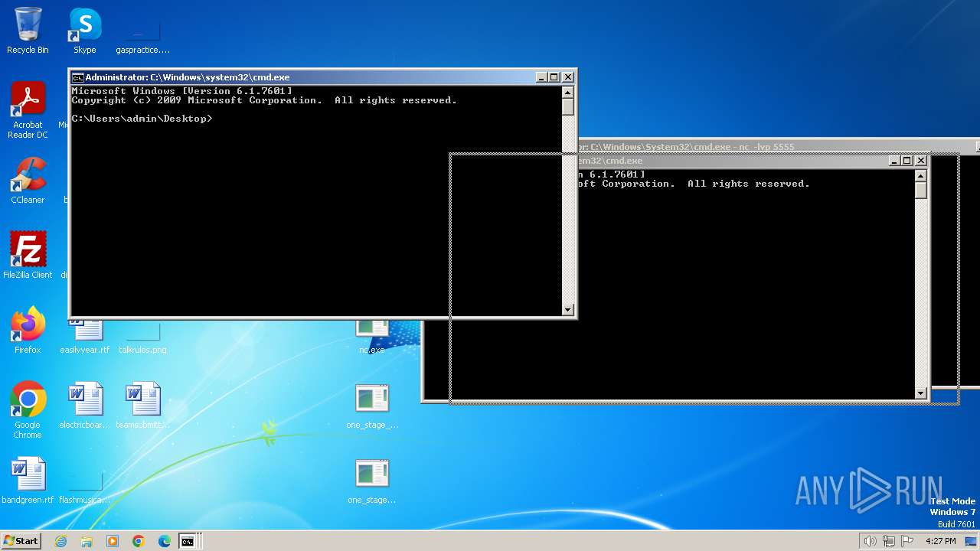Select nc.exe desktop file

pos(372,337)
